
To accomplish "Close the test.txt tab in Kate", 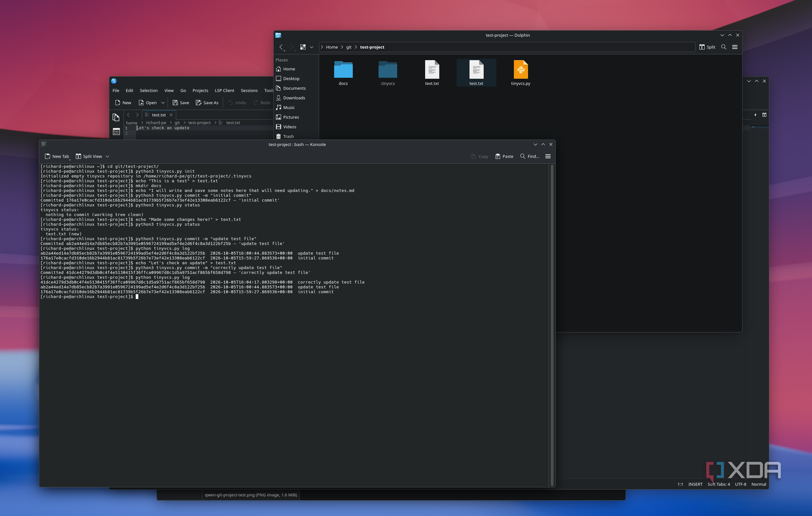I will click(171, 115).
